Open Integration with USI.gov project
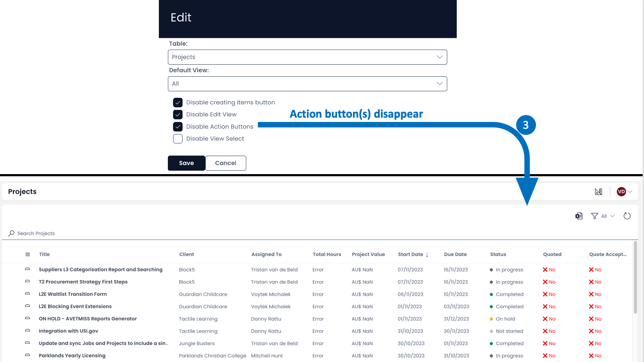The height and width of the screenshot is (362, 644). pyautogui.click(x=68, y=331)
